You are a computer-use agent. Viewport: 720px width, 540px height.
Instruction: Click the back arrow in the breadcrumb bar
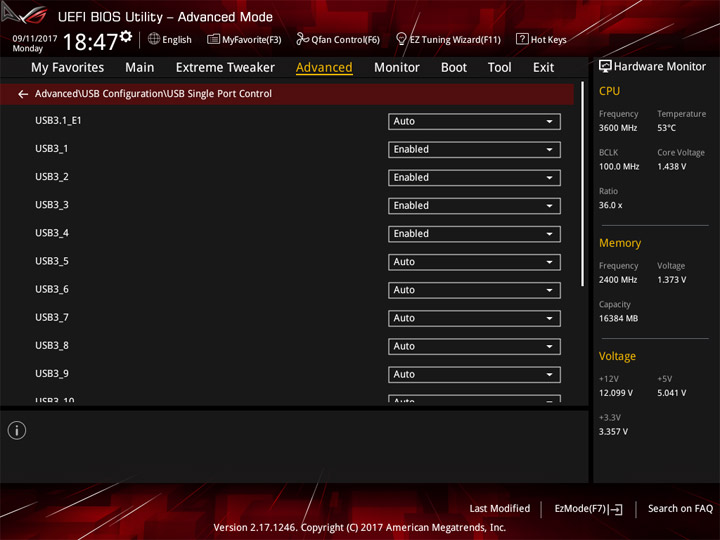pos(23,94)
